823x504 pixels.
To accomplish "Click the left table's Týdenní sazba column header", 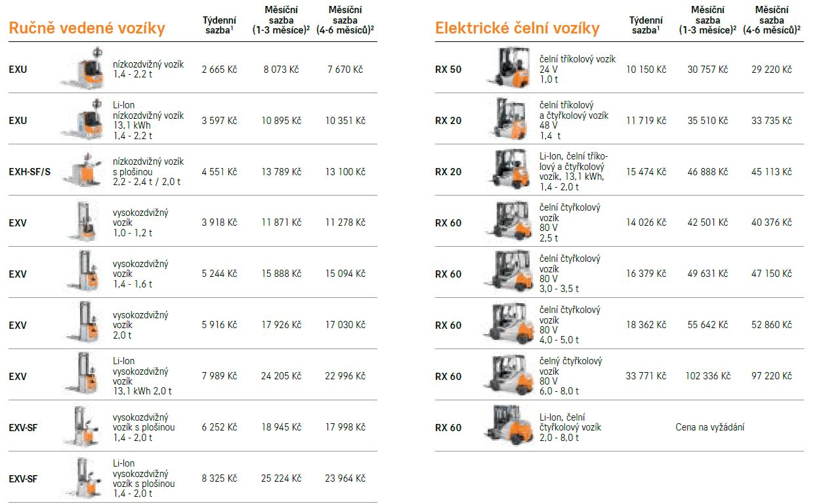I will (x=219, y=25).
